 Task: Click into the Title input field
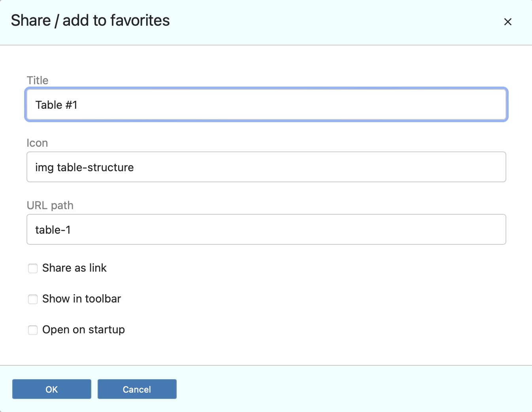pyautogui.click(x=266, y=104)
